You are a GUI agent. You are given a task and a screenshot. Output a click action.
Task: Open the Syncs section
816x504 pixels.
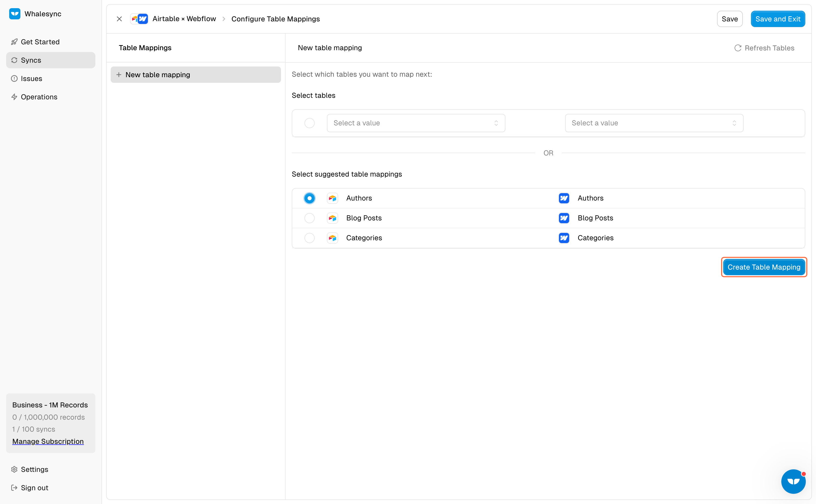[x=51, y=60]
